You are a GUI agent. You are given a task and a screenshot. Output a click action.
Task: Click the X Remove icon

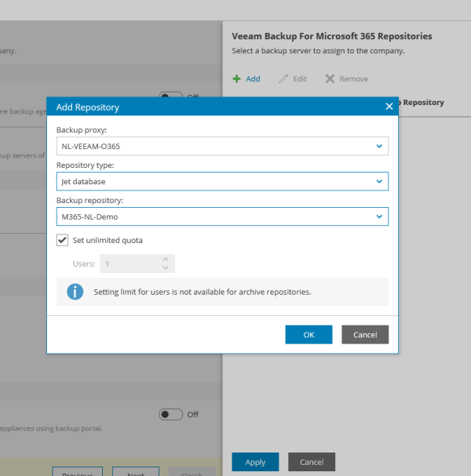[x=330, y=79]
